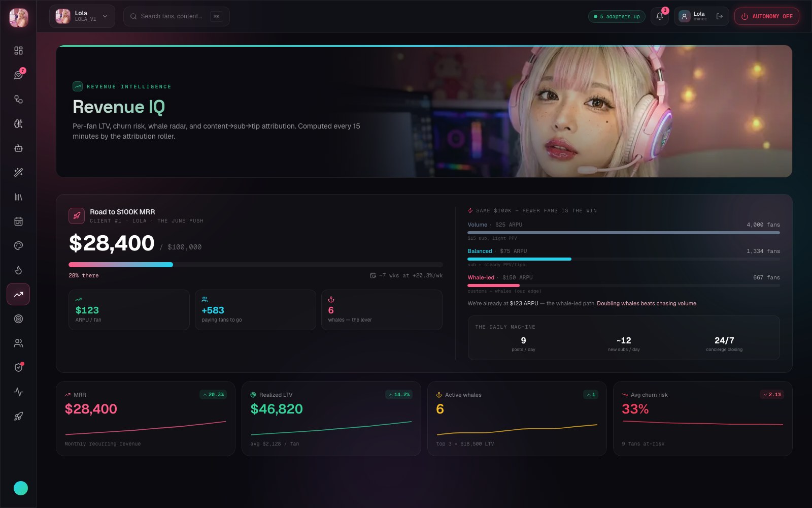Click the Revenue IQ heading
The height and width of the screenshot is (508, 812).
(119, 107)
